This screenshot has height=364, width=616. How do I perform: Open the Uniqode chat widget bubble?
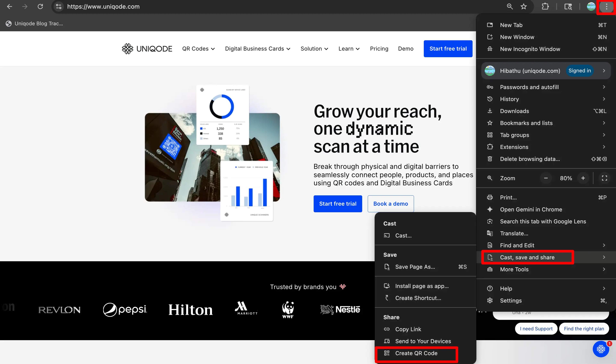[601, 349]
